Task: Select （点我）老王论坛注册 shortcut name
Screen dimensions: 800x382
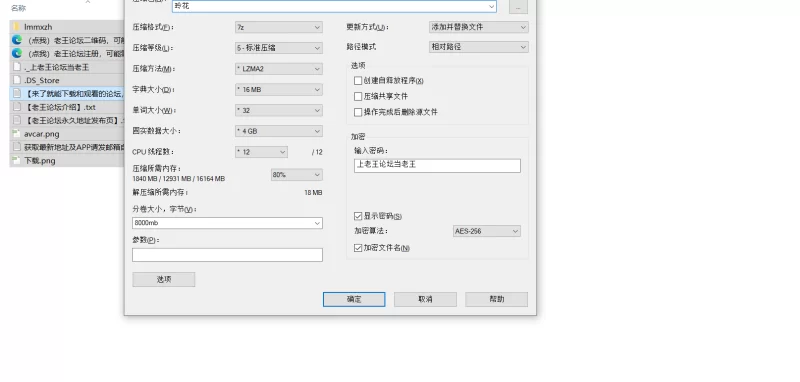Action: [74, 54]
